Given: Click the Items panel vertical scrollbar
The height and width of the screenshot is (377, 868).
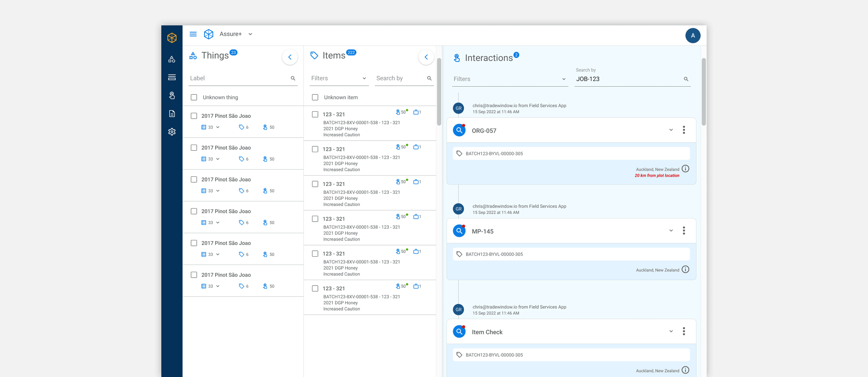Looking at the screenshot, I should [439, 92].
